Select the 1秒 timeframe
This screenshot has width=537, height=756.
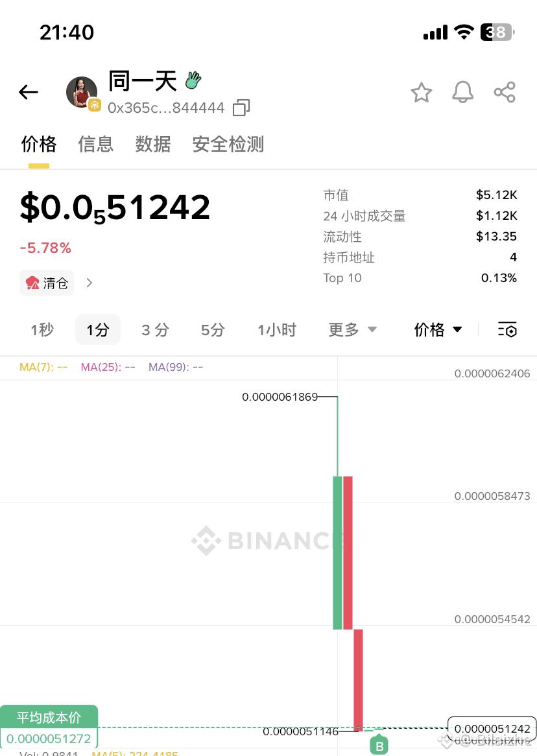[42, 330]
